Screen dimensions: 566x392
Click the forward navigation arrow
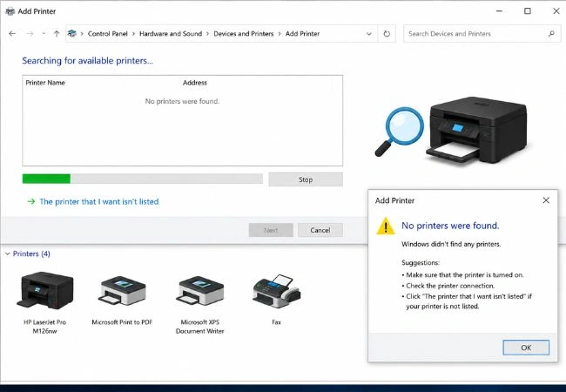(x=30, y=34)
